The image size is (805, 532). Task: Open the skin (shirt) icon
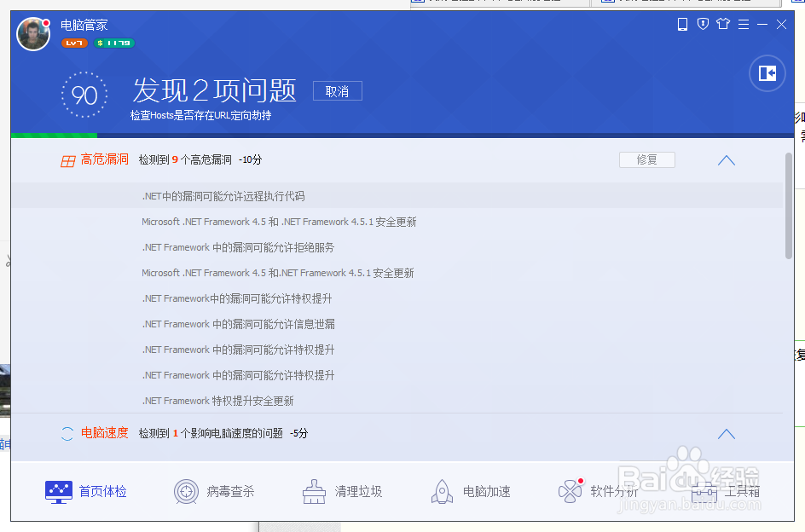pos(723,24)
